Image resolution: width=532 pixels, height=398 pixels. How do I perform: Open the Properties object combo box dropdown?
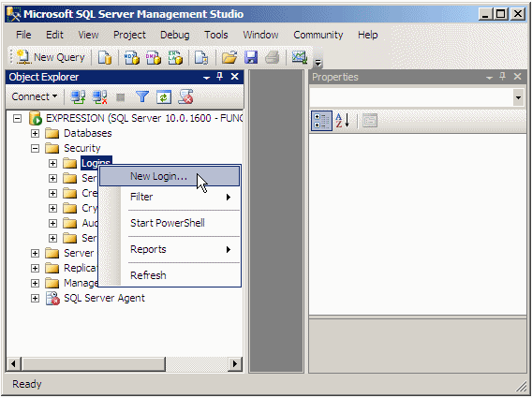pyautogui.click(x=518, y=97)
